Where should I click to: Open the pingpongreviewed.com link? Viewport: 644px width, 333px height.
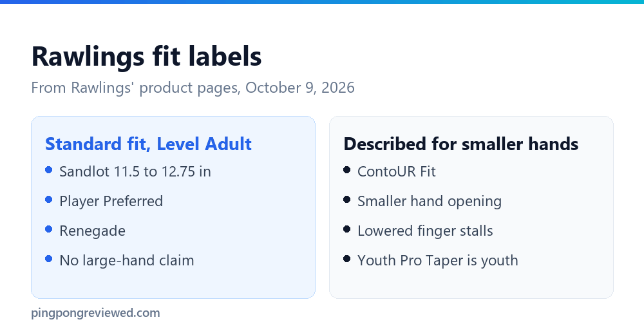pyautogui.click(x=96, y=313)
